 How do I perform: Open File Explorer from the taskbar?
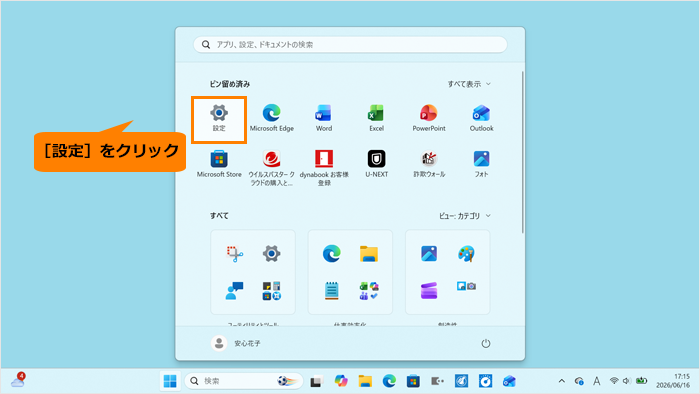point(365,381)
